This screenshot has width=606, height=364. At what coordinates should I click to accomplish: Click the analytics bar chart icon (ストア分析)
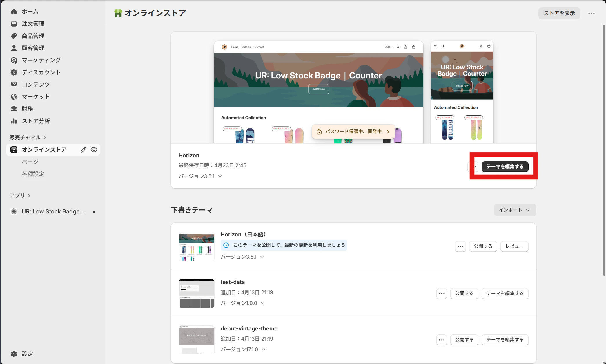(x=14, y=121)
